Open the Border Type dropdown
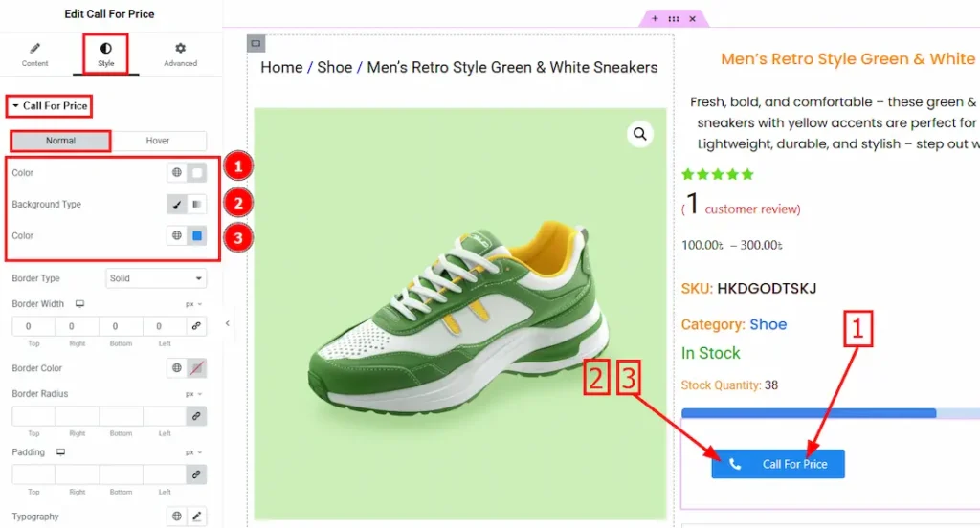 coord(155,278)
